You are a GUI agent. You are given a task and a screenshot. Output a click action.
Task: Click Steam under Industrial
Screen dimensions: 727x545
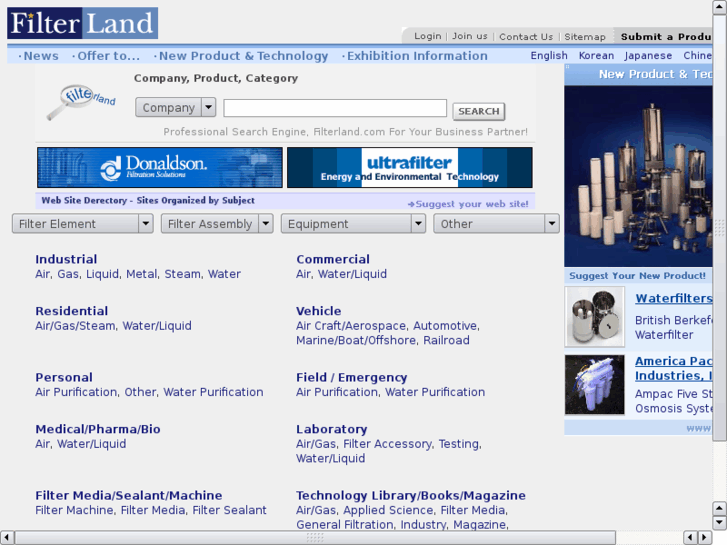[x=182, y=274]
